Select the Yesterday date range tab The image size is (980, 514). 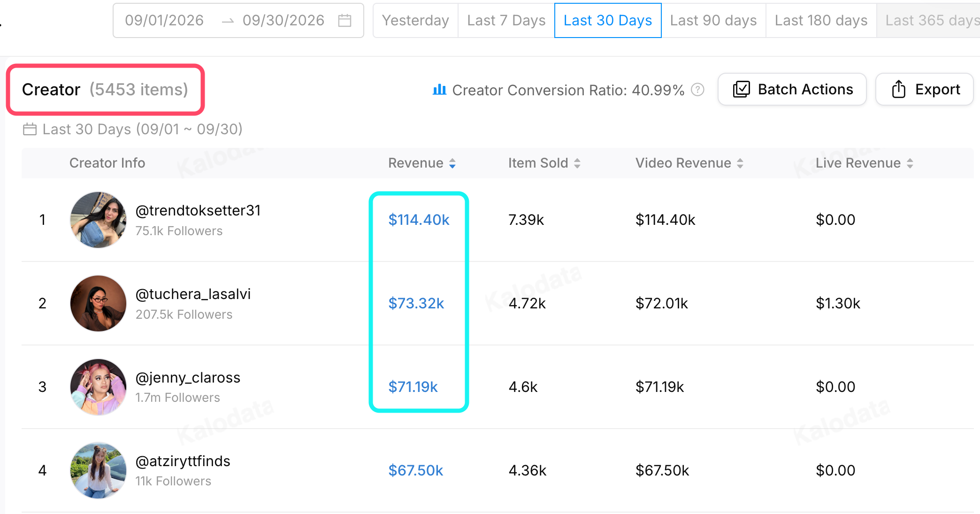[415, 21]
